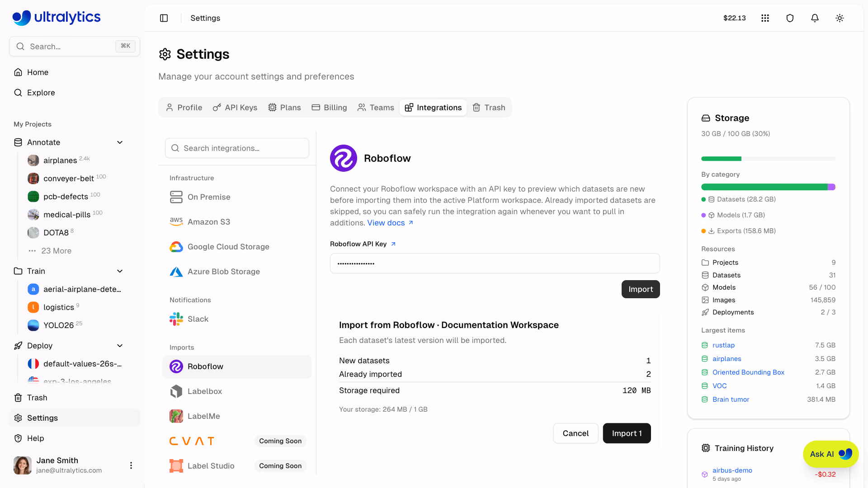Switch to the Billing tab
The image size is (868, 488).
tap(329, 108)
